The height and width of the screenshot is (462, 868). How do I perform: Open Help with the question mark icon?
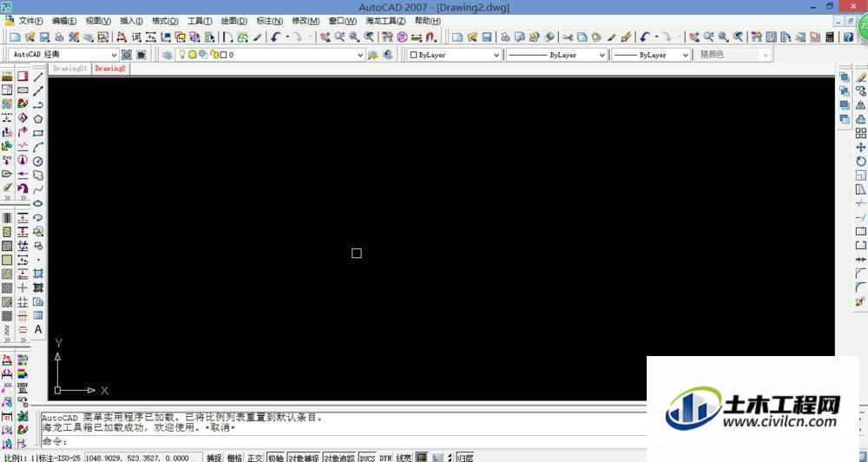click(x=848, y=37)
